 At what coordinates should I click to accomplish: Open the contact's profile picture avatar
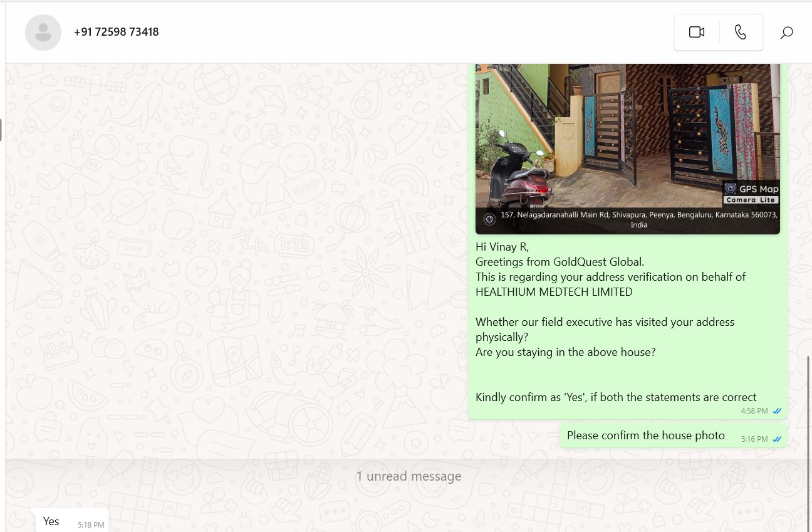pyautogui.click(x=43, y=32)
